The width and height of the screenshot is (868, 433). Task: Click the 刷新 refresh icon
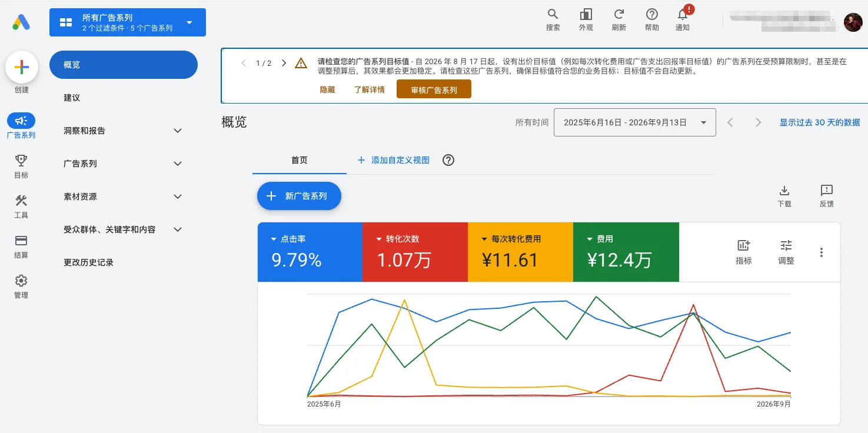pos(618,15)
